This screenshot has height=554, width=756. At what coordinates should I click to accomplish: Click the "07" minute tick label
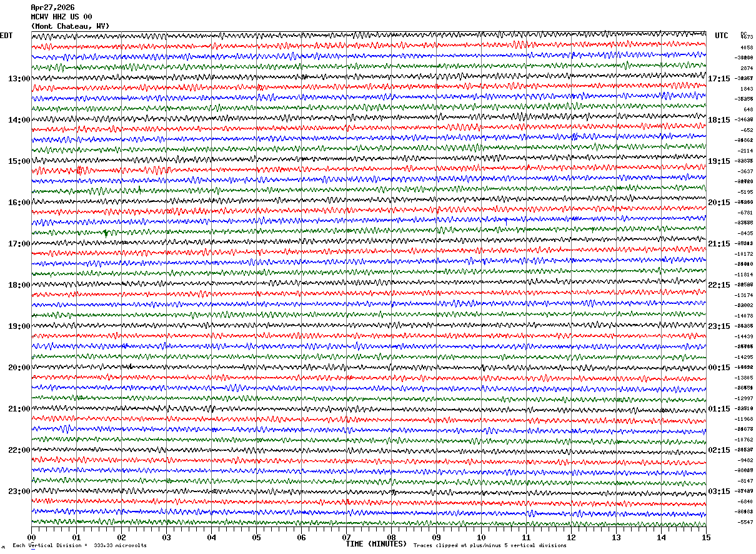click(346, 537)
